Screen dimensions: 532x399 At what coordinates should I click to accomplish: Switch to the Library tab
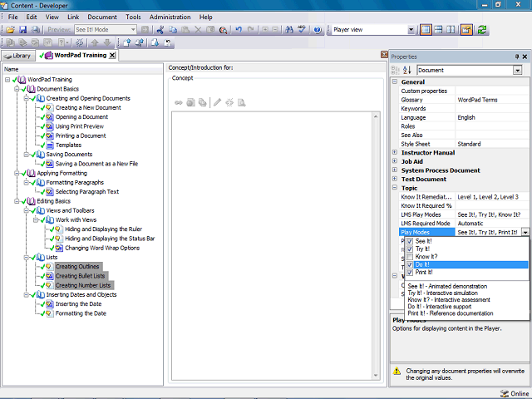coord(18,56)
